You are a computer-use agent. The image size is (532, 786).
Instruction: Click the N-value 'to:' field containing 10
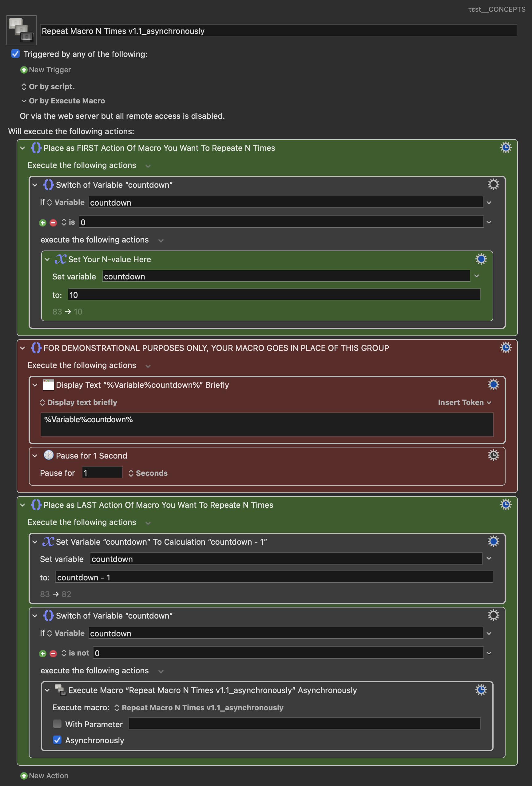click(274, 295)
